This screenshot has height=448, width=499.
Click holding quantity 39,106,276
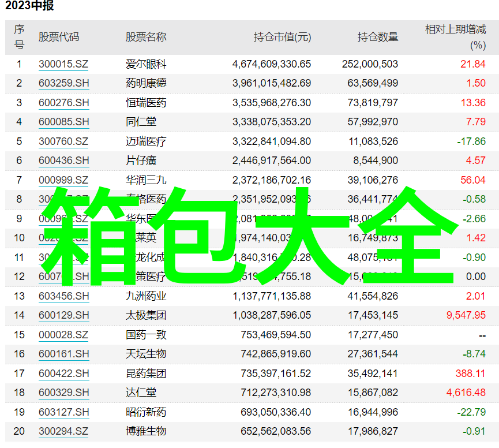(373, 180)
